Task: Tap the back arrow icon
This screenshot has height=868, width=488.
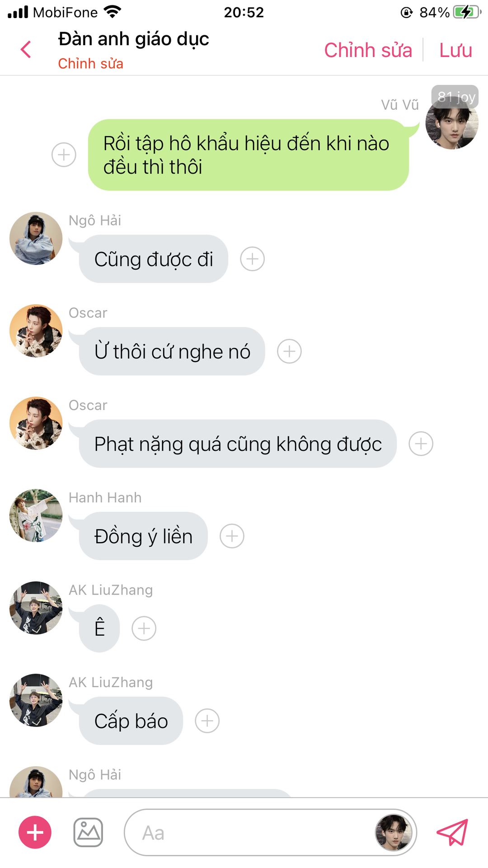Action: pos(26,49)
